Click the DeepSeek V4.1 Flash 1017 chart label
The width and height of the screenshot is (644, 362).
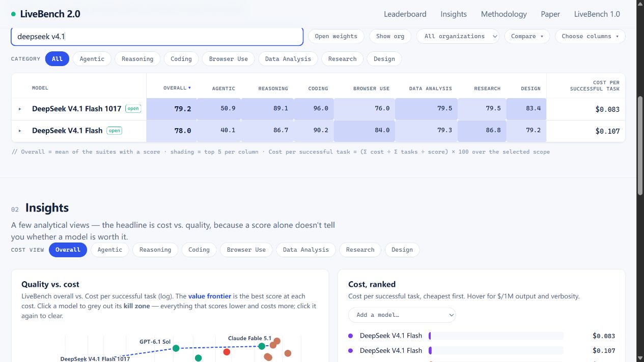coord(95,359)
